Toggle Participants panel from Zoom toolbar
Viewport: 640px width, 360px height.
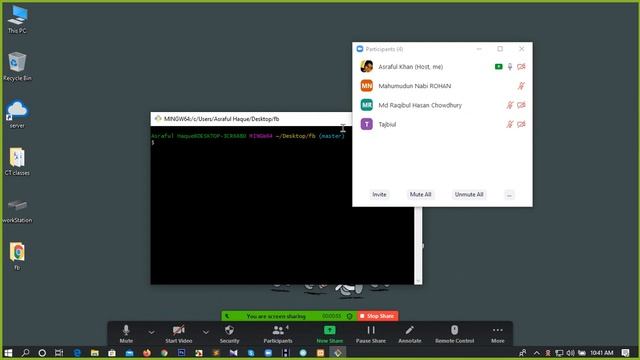coord(278,333)
